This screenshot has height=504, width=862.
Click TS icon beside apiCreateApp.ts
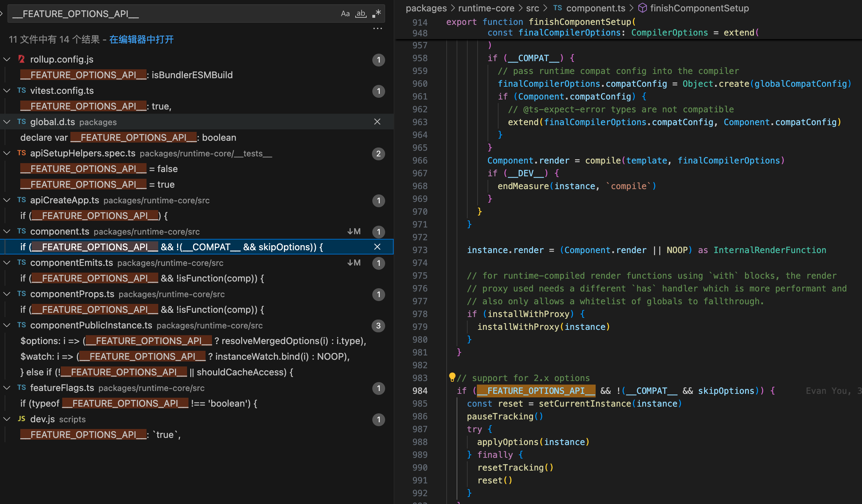tap(22, 200)
